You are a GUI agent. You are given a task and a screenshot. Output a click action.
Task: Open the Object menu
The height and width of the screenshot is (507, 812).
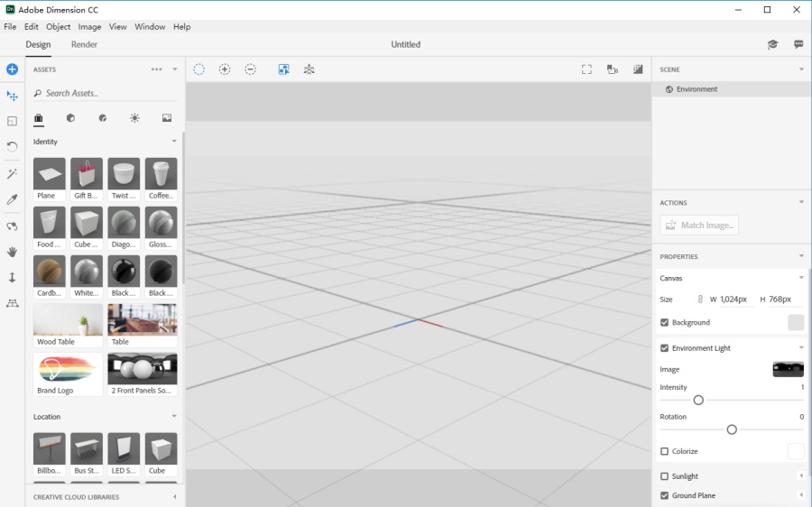tap(58, 27)
